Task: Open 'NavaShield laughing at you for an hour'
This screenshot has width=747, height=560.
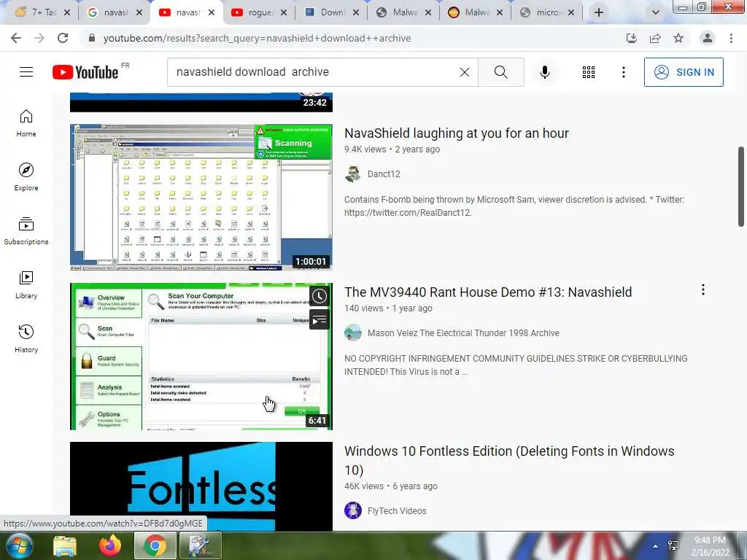Action: point(457,133)
